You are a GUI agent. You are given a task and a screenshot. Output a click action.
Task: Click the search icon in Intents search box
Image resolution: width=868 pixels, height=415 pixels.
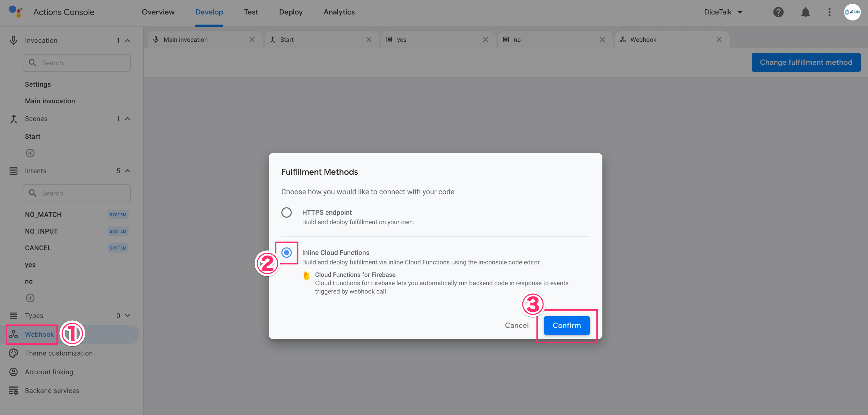(x=33, y=193)
